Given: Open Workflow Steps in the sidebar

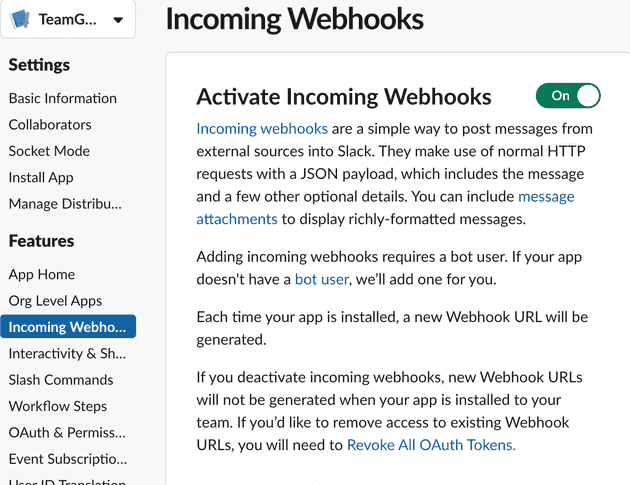Looking at the screenshot, I should pyautogui.click(x=57, y=406).
